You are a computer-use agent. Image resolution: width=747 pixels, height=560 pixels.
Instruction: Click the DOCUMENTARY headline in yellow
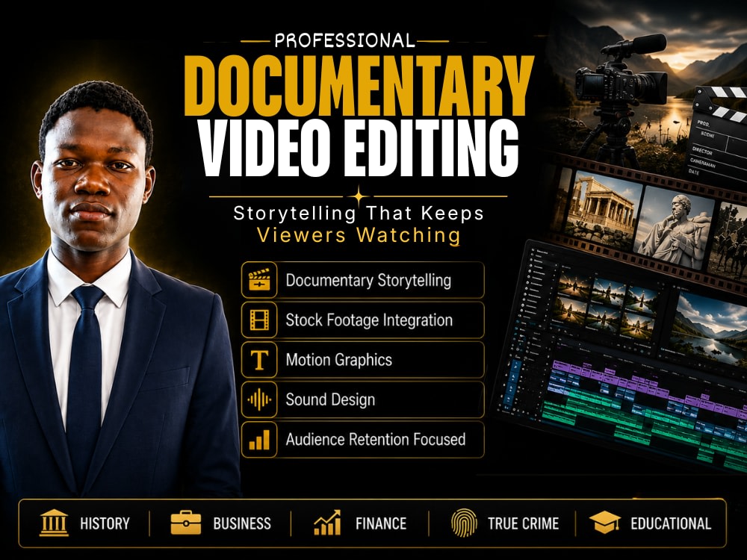359,86
